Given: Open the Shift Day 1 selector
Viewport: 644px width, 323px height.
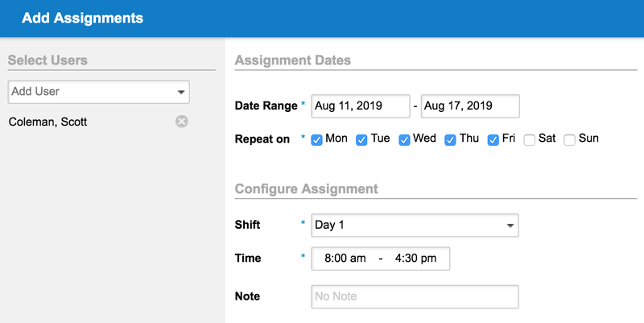Looking at the screenshot, I should point(415,226).
